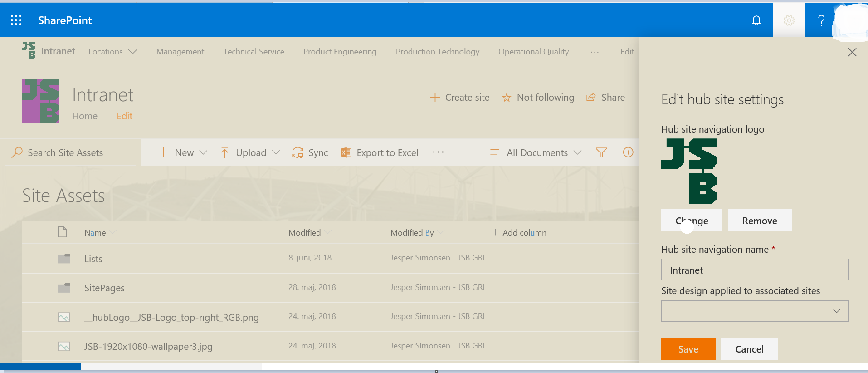Click the file type column header icon
868x373 pixels.
[62, 232]
